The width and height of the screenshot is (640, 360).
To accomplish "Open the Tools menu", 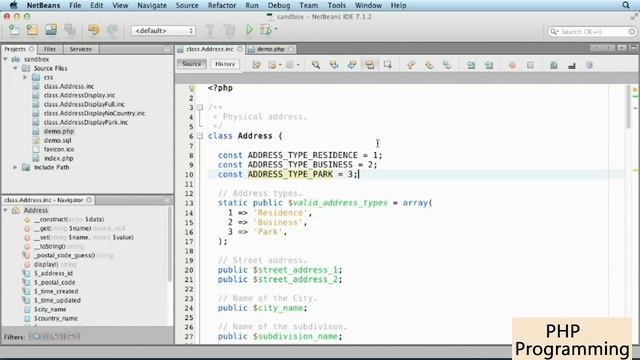I will (336, 5).
